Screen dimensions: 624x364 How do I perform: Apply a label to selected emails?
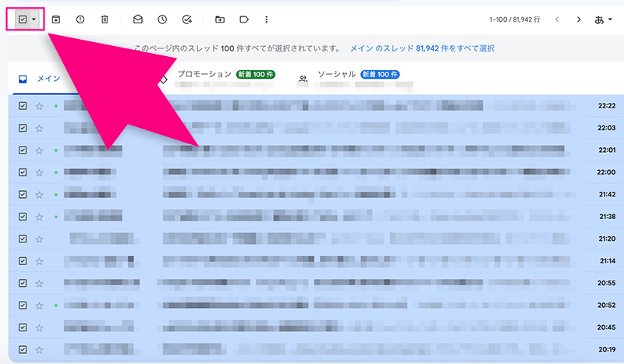244,19
